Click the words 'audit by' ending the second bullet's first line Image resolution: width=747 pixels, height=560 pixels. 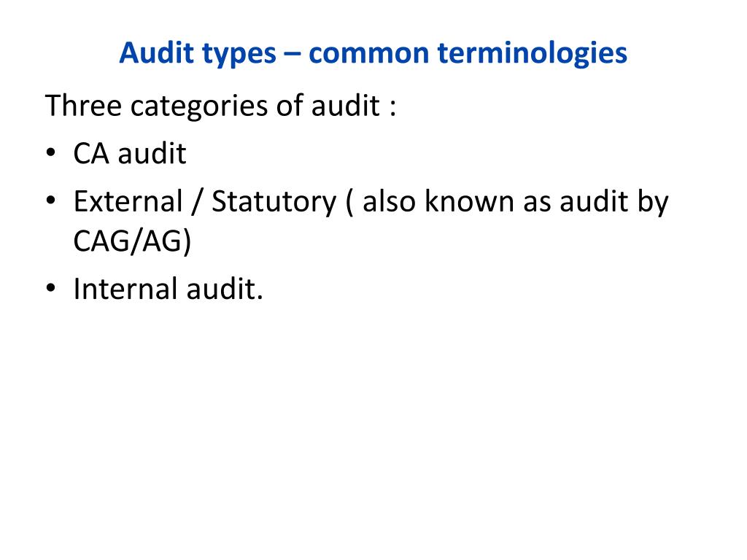point(614,202)
